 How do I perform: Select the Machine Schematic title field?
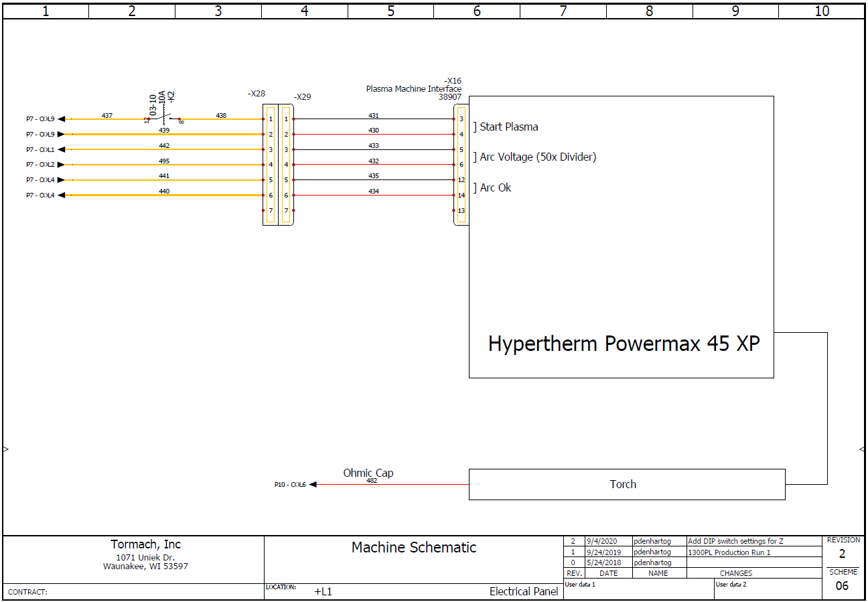[x=414, y=547]
